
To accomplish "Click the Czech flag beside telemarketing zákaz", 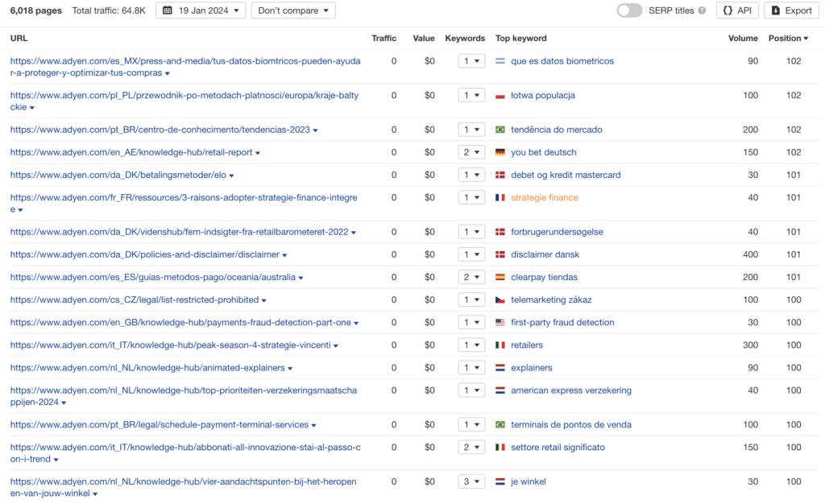I will tap(500, 300).
